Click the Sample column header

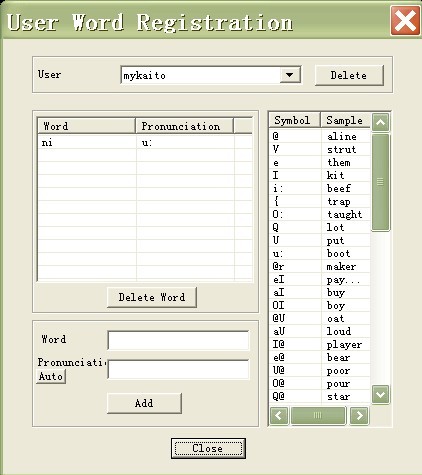345,120
